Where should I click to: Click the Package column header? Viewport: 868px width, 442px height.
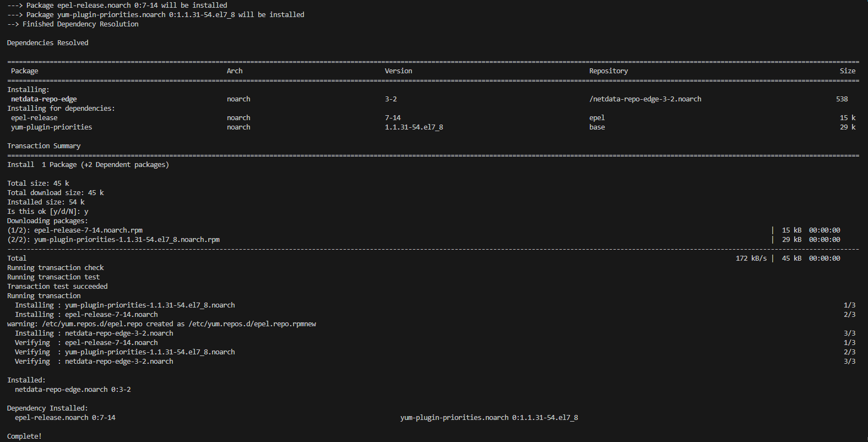[24, 71]
